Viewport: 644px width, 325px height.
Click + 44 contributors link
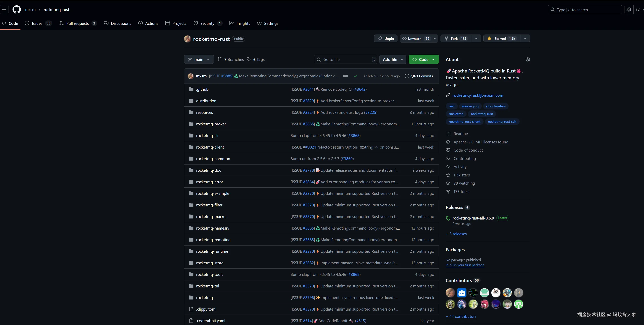[461, 316]
